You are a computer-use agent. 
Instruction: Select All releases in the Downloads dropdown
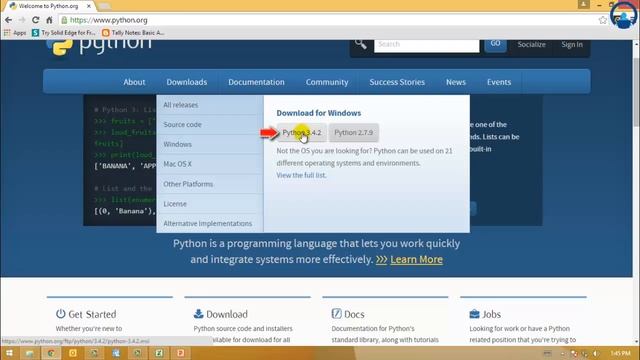click(210, 105)
